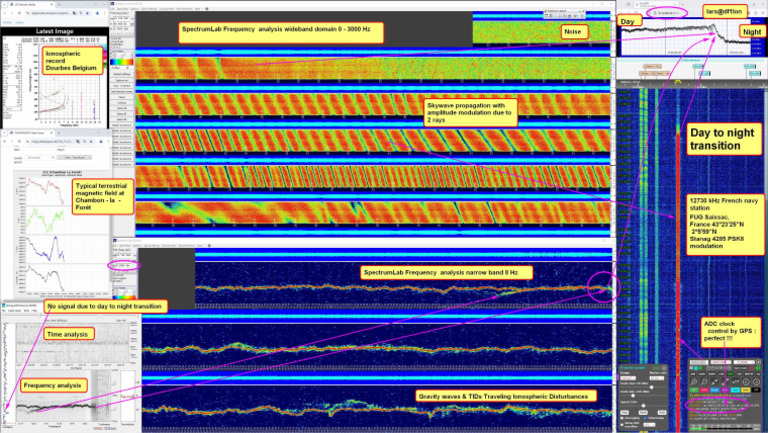This screenshot has width=768, height=433.
Task: Click the Continue button in SpectrumLab sidebar
Action: 121,102
